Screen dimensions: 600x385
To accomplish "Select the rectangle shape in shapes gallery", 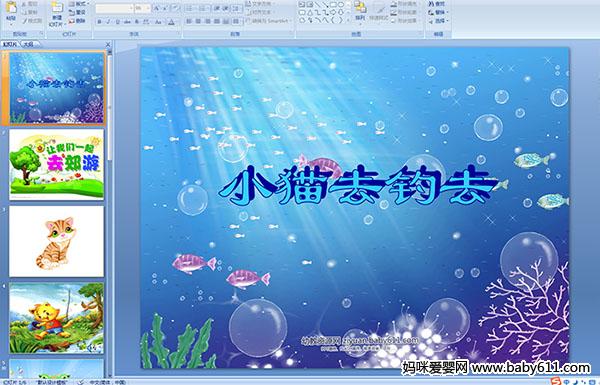I will pyautogui.click(x=334, y=5).
